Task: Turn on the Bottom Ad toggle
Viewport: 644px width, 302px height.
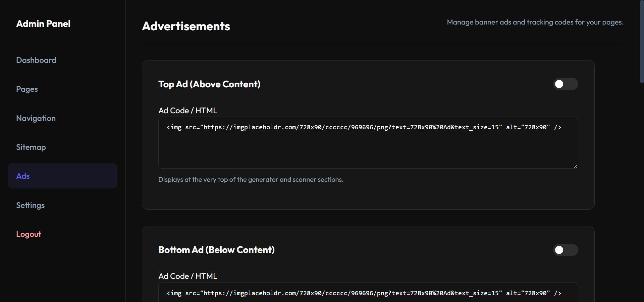Action: tap(565, 250)
